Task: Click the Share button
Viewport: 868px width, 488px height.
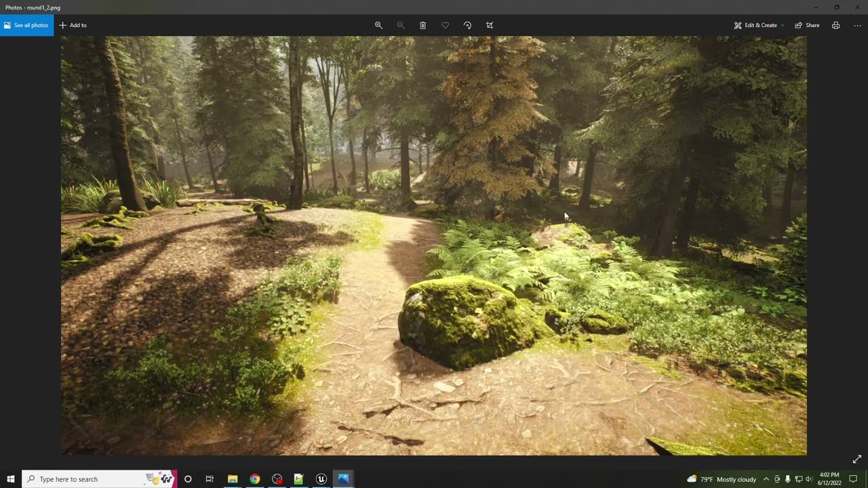Action: [807, 25]
